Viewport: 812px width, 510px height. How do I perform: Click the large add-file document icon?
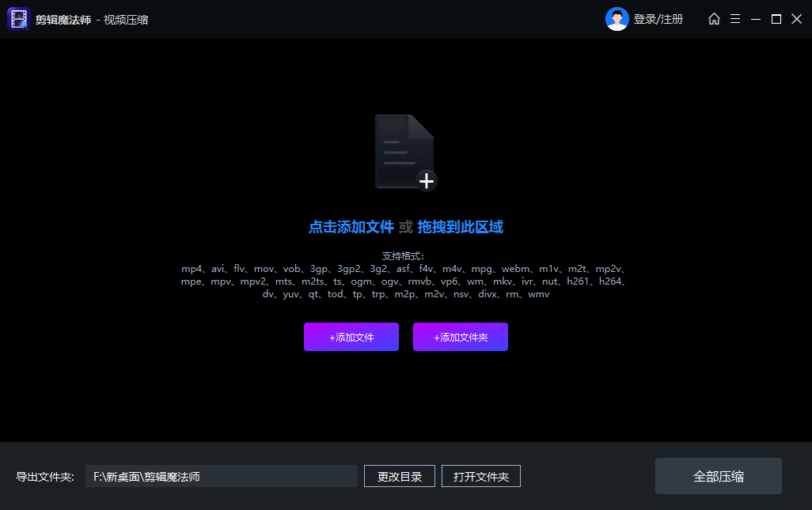405,153
